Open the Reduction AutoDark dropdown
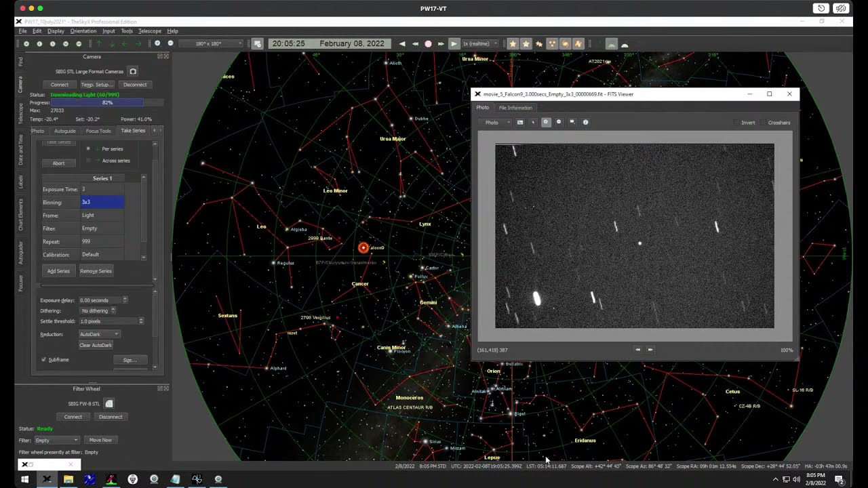 [x=100, y=334]
